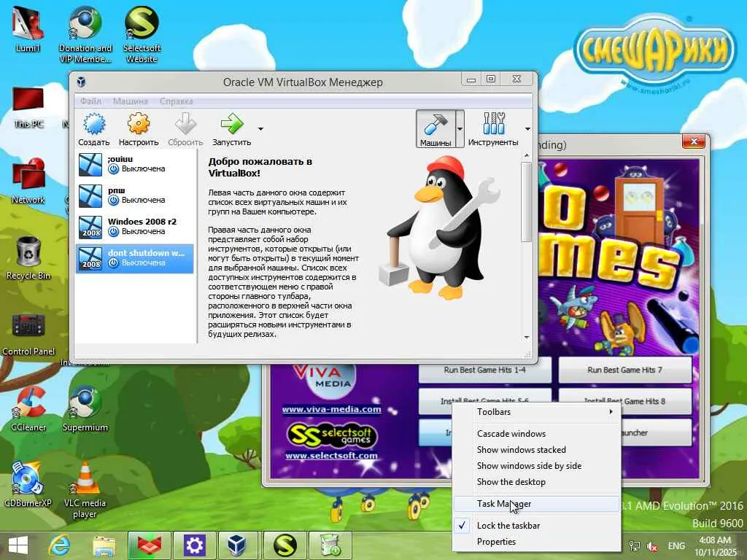
Task: Open the Selectsoft Website desktop shortcut
Action: pyautogui.click(x=142, y=35)
